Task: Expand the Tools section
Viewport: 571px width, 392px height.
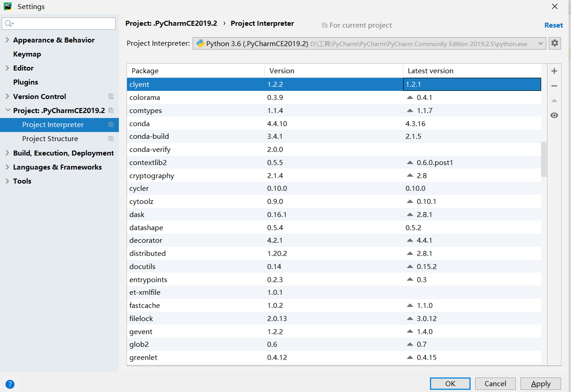Action: tap(7, 181)
